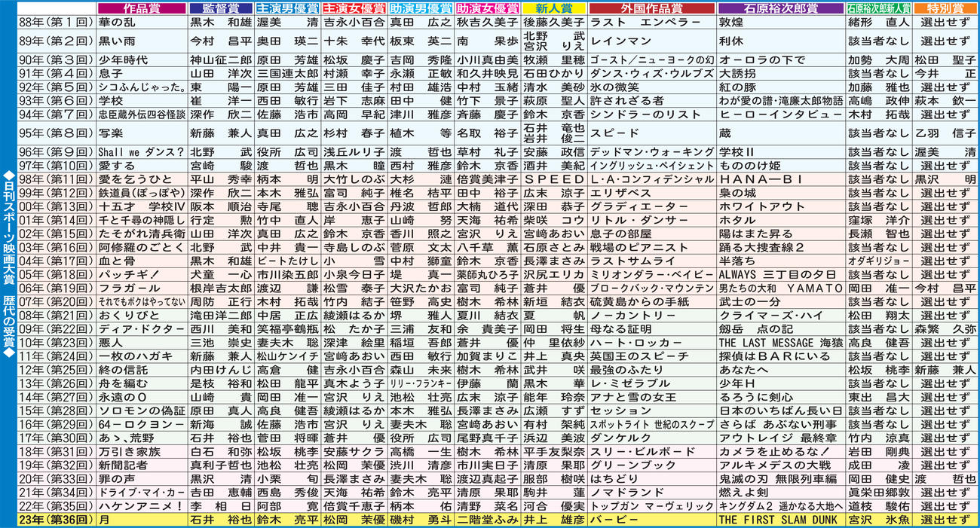The width and height of the screenshot is (980, 528).
Task: Select the 10年(第23回) row label
Action: click(57, 341)
